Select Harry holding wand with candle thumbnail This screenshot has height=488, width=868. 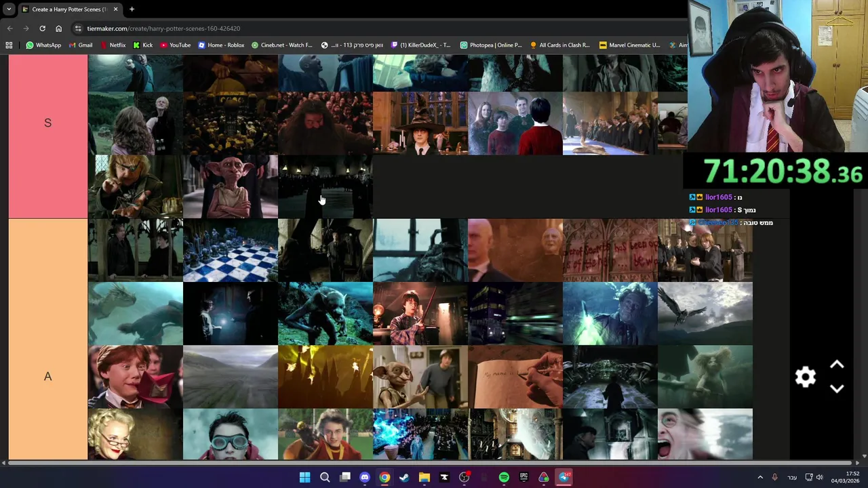420,314
